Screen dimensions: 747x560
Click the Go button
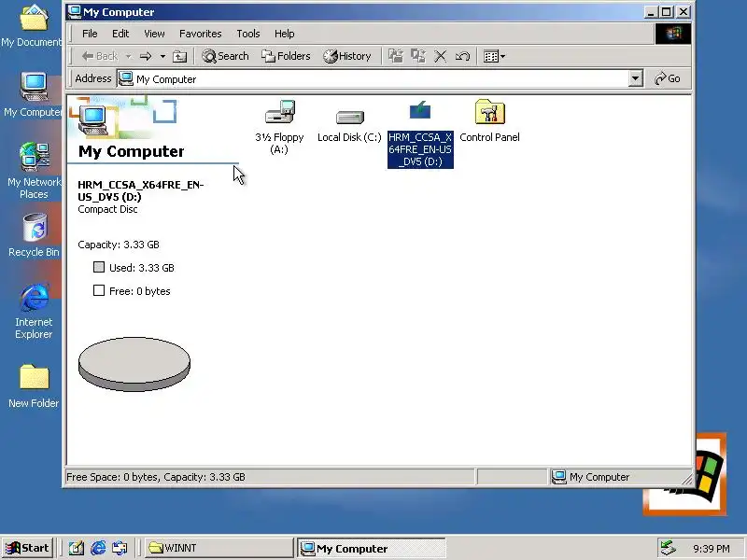668,78
